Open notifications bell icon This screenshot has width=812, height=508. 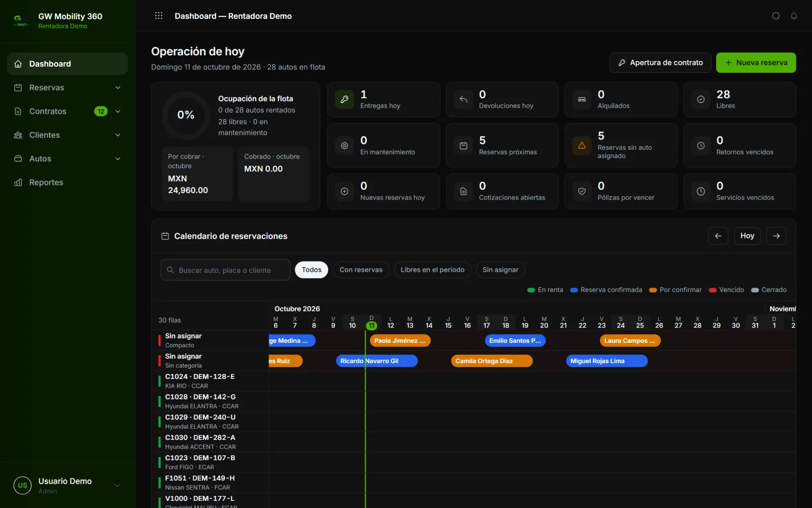click(x=794, y=16)
